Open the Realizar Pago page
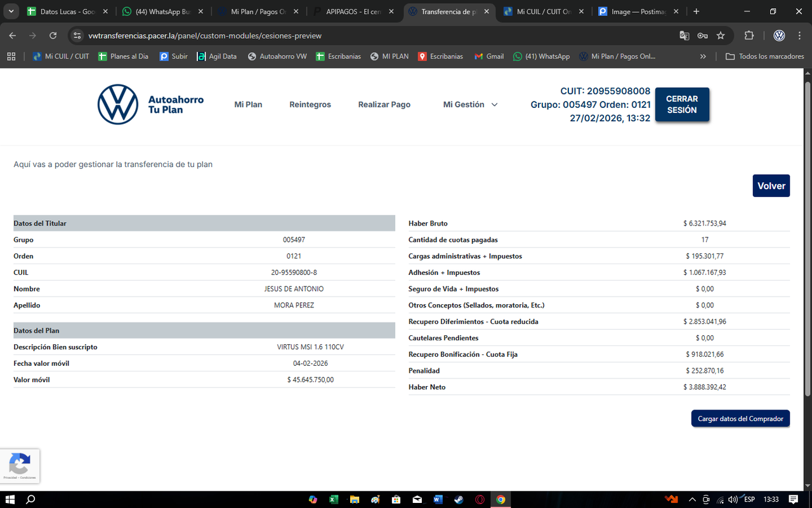The image size is (812, 508). (384, 104)
